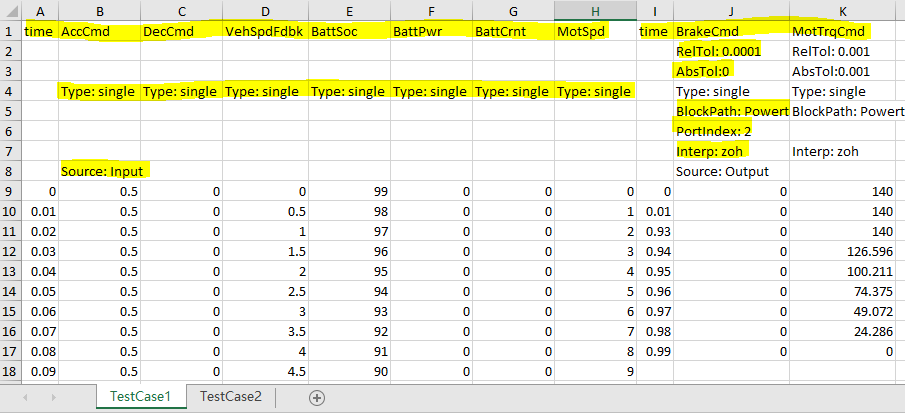Click the yellow MotTrqCmd header cell
Image resolution: width=905 pixels, height=413 pixels.
(x=829, y=31)
